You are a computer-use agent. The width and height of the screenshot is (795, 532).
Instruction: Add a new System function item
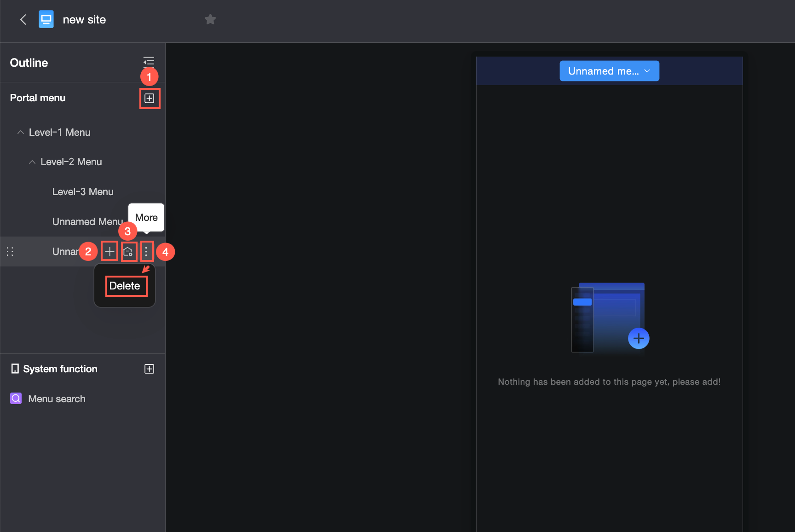tap(150, 369)
